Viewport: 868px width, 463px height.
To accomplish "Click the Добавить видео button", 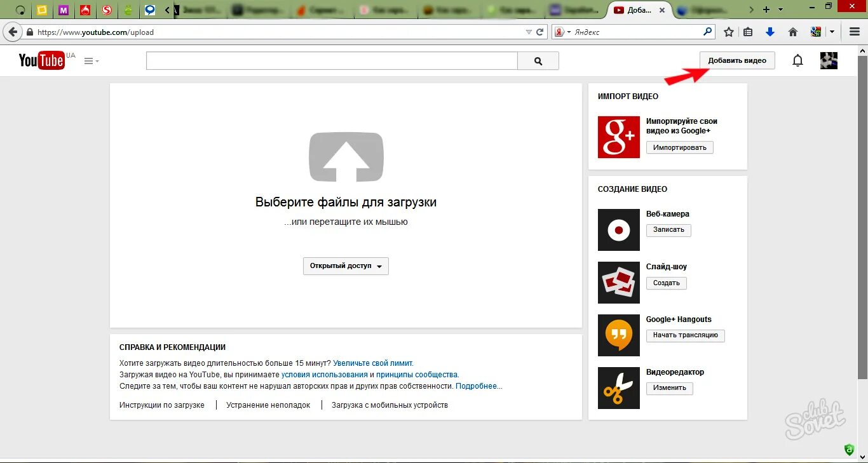I will (737, 60).
